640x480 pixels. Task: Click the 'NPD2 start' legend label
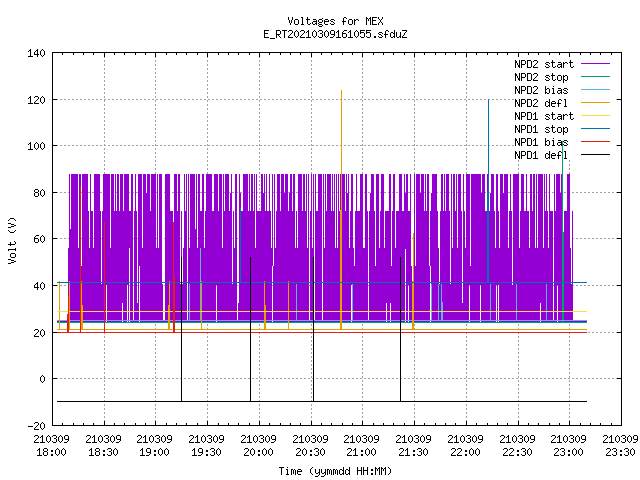[x=544, y=64]
